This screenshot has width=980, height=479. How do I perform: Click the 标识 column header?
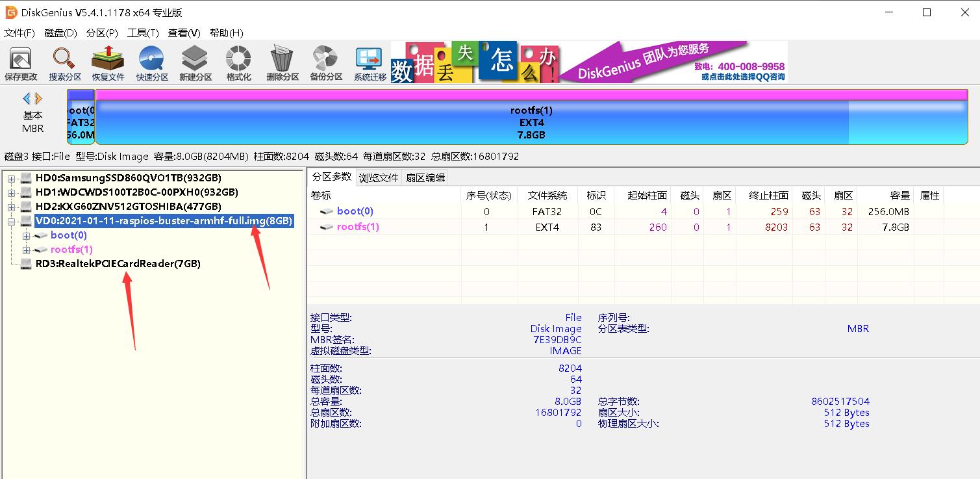point(596,195)
